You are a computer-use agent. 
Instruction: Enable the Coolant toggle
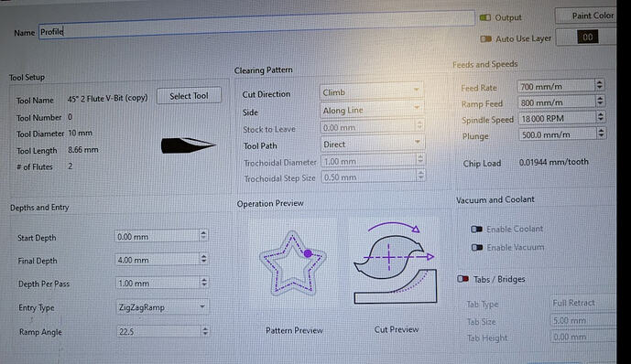coord(476,229)
